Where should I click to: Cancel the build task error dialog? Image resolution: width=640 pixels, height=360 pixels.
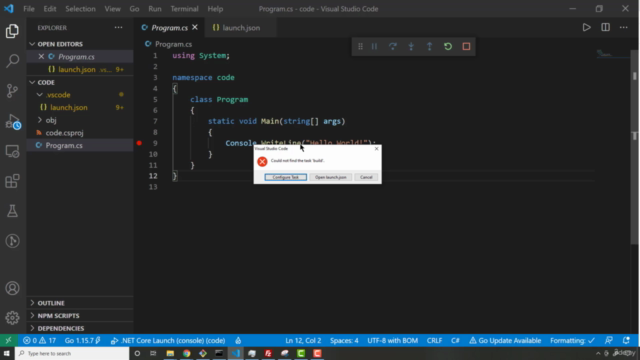pyautogui.click(x=366, y=177)
